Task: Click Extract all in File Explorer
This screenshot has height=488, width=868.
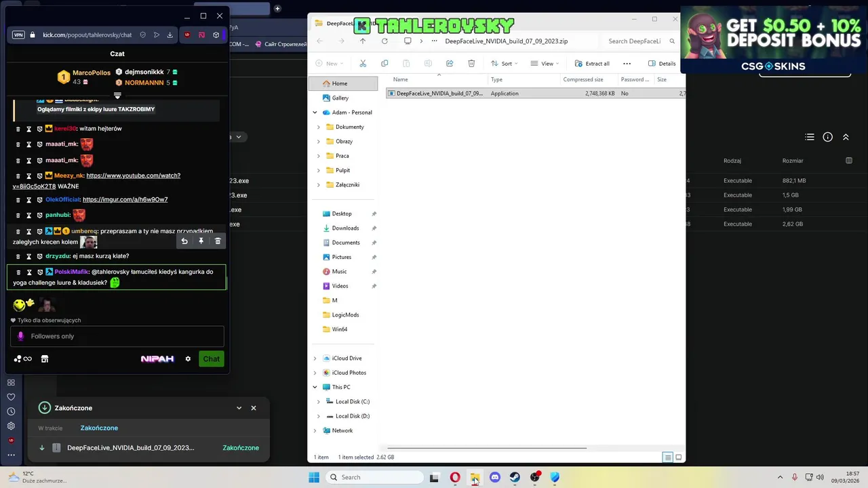Action: coord(592,63)
